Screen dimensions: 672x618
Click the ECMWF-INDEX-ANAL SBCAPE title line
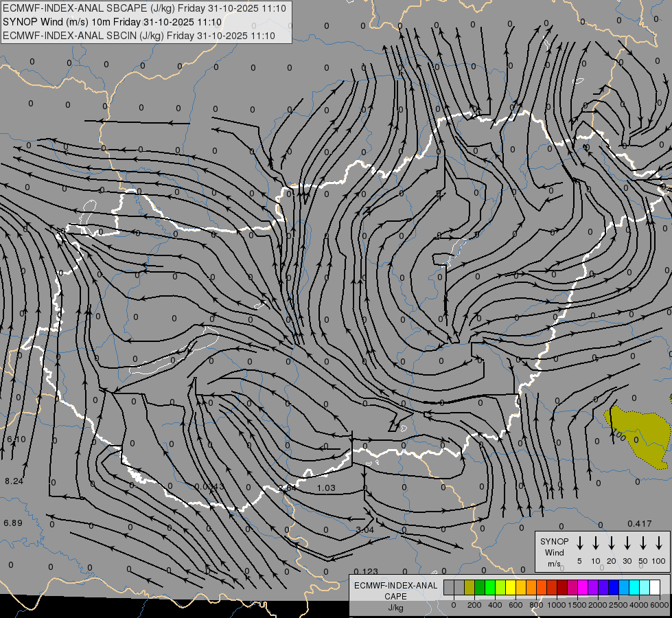click(x=144, y=8)
